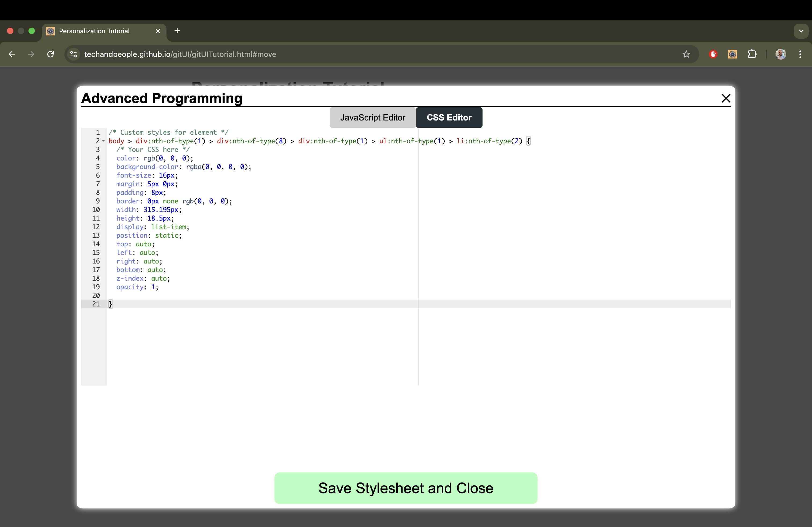Screen dimensions: 812x527
Task: Open the extensions puzzle-piece icon
Action: [752, 54]
